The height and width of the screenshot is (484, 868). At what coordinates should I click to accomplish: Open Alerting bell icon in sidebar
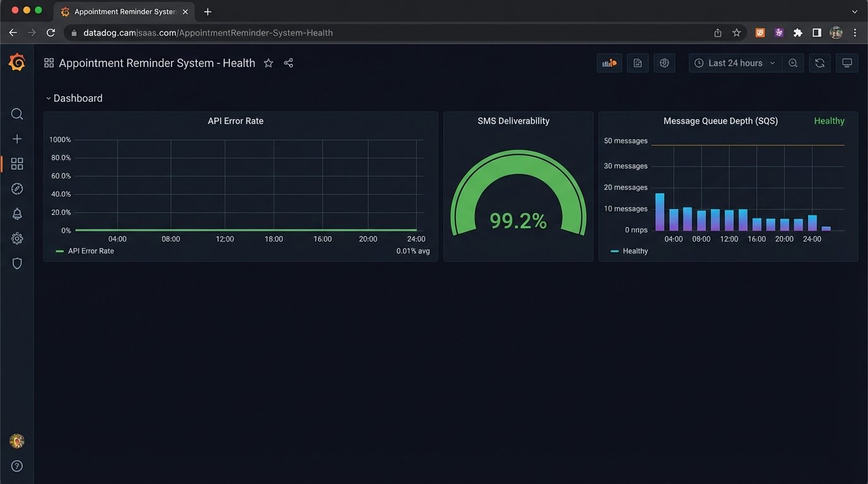click(x=17, y=214)
